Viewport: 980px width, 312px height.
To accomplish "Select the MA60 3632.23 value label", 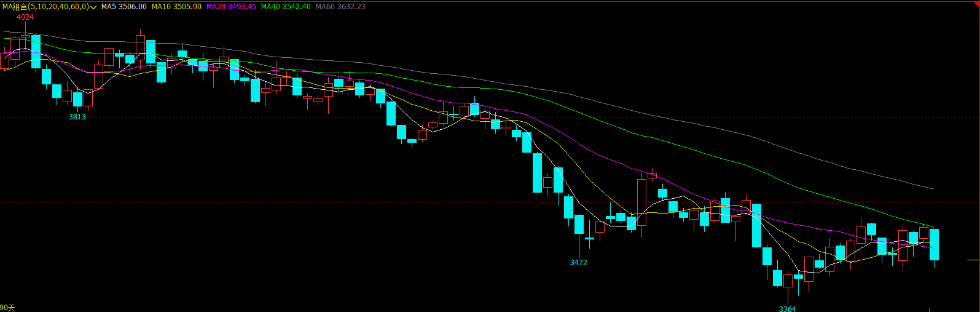I will tap(340, 7).
